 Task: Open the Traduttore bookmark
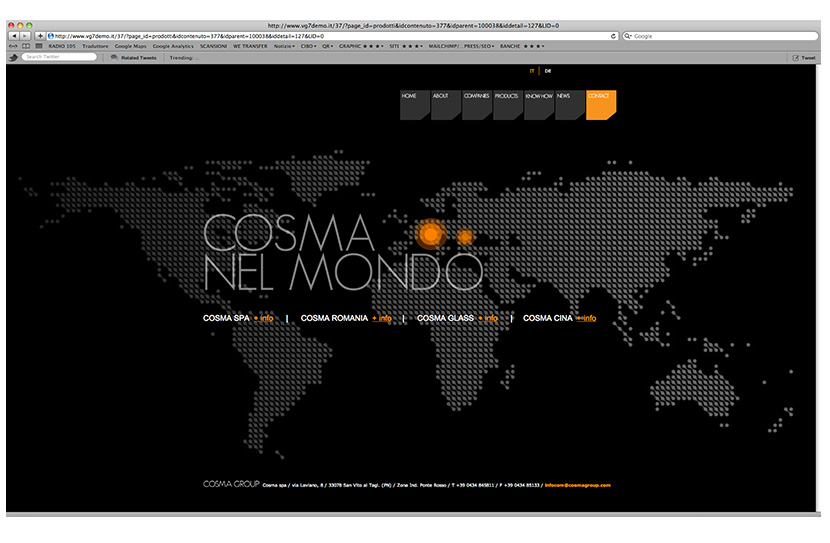point(95,46)
